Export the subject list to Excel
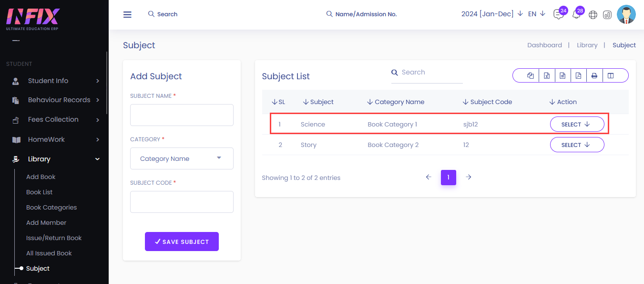Screen dimensions: 644x284 click(547, 75)
